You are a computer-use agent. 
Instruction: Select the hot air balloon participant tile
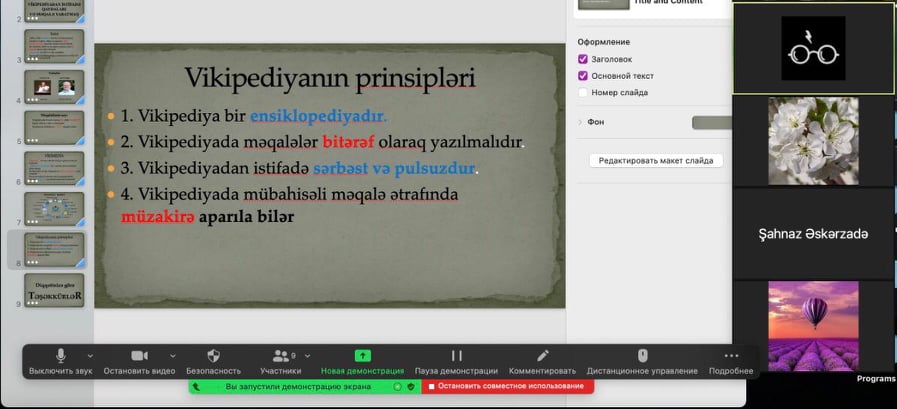pos(813,326)
